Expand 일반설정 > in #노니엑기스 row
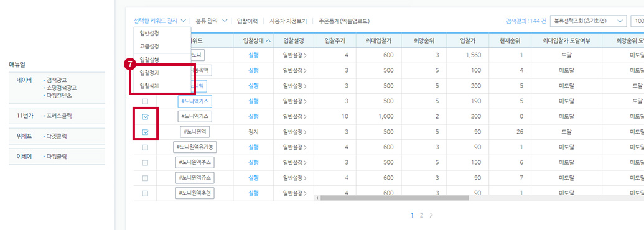The width and height of the screenshot is (644, 230). [x=295, y=117]
